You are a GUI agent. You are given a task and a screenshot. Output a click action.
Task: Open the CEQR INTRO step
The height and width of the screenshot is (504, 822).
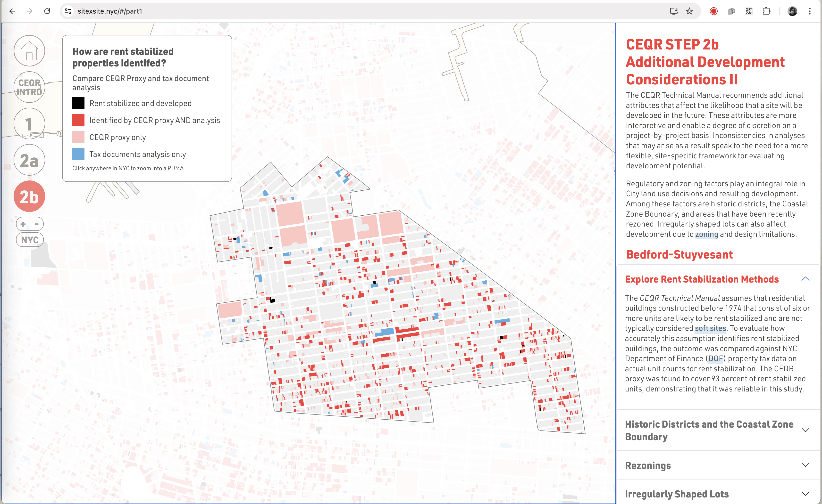[x=29, y=87]
